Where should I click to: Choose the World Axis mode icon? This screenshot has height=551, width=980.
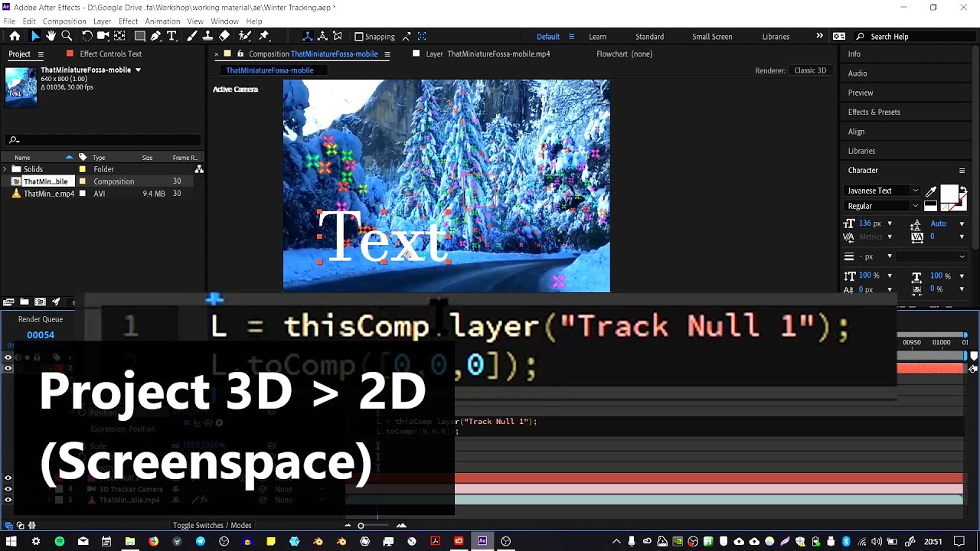coord(323,36)
